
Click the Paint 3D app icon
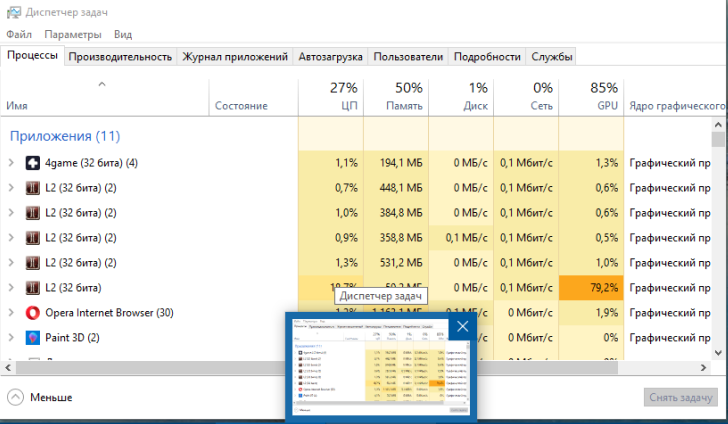click(33, 338)
